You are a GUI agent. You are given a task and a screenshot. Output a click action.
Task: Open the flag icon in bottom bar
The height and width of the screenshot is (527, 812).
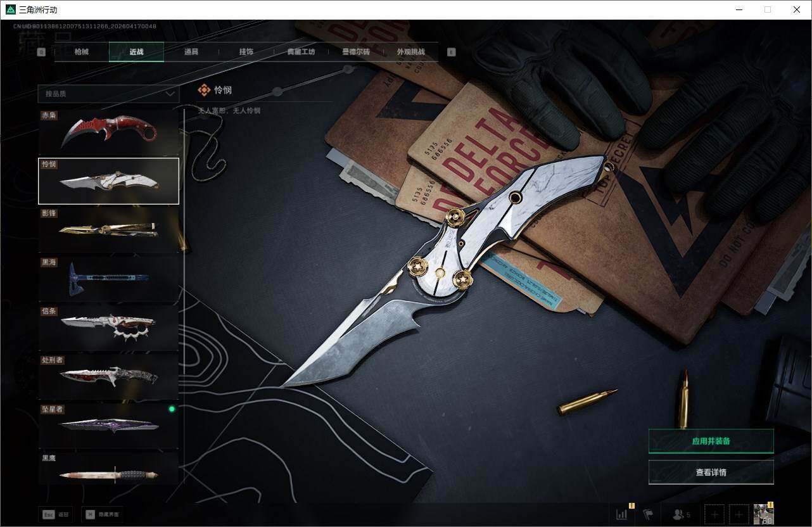(x=648, y=514)
